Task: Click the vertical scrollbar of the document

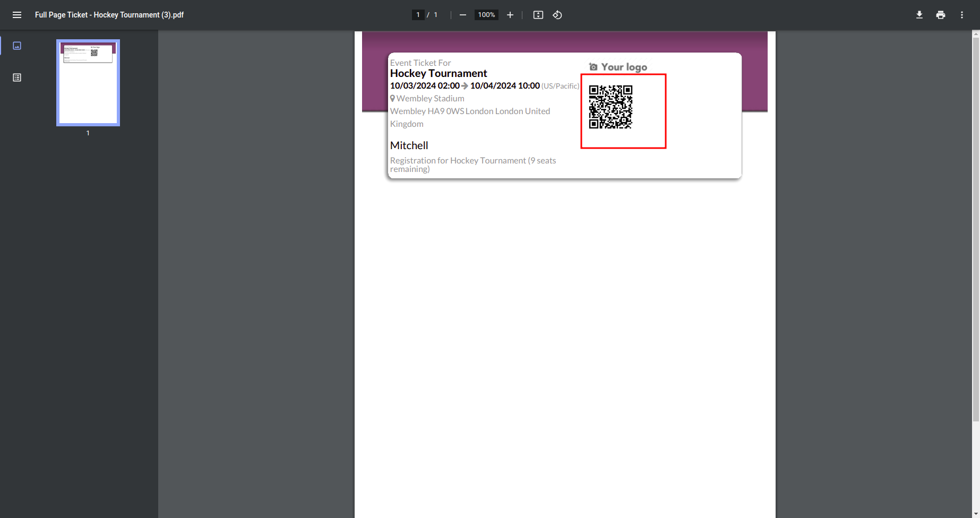Action: pos(976,228)
